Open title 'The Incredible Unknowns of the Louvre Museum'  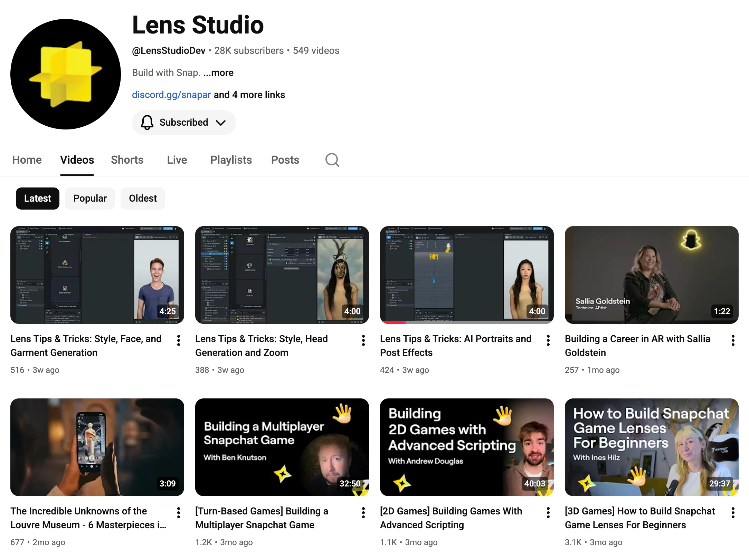pyautogui.click(x=88, y=518)
